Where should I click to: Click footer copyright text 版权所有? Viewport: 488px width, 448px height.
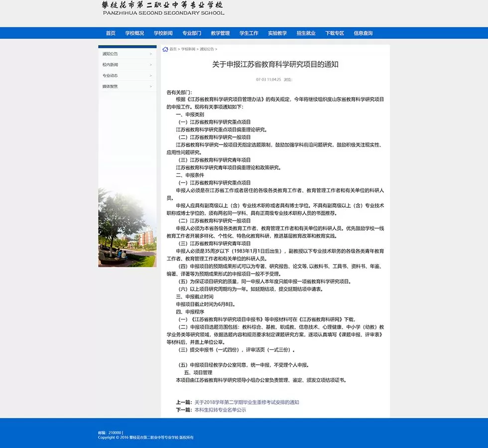(x=186, y=438)
